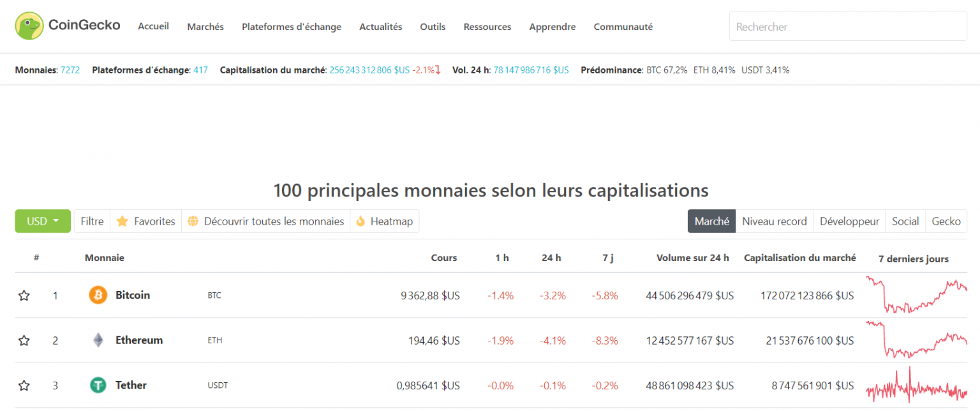Select the flame Heatmap icon
The width and height of the screenshot is (980, 411).
(x=360, y=221)
